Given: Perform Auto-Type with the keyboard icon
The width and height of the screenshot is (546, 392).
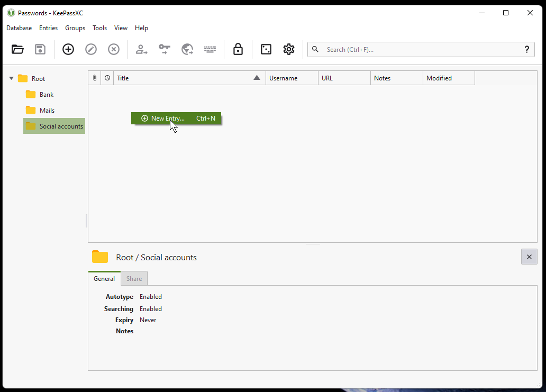Looking at the screenshot, I should [210, 49].
